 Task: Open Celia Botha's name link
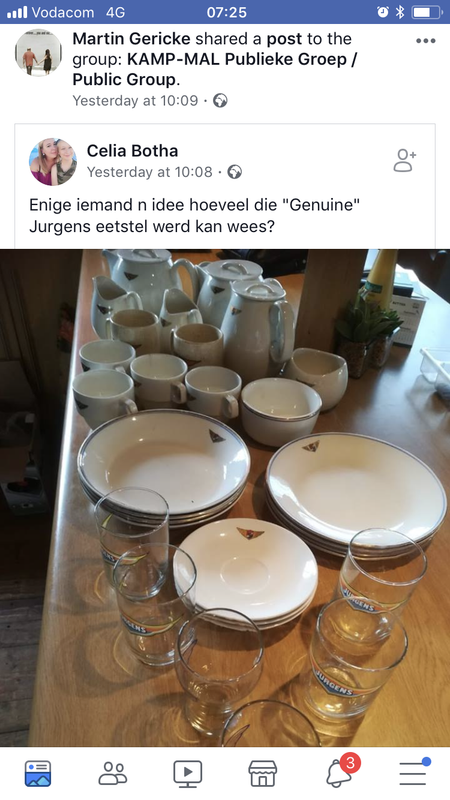point(132,151)
